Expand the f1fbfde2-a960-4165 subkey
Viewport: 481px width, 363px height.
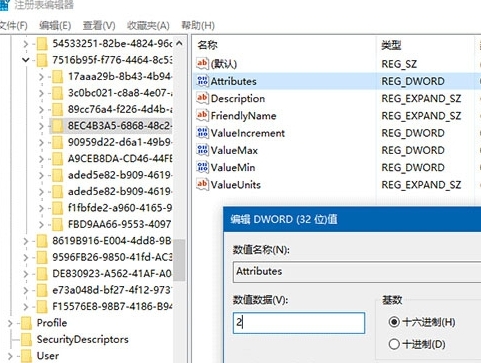point(41,208)
